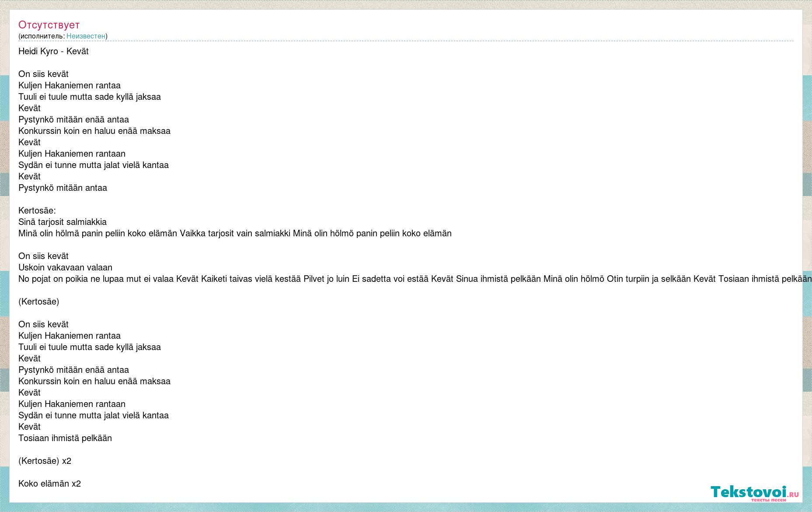Click the Tosiaan ihmistä pelkään line

point(65,438)
